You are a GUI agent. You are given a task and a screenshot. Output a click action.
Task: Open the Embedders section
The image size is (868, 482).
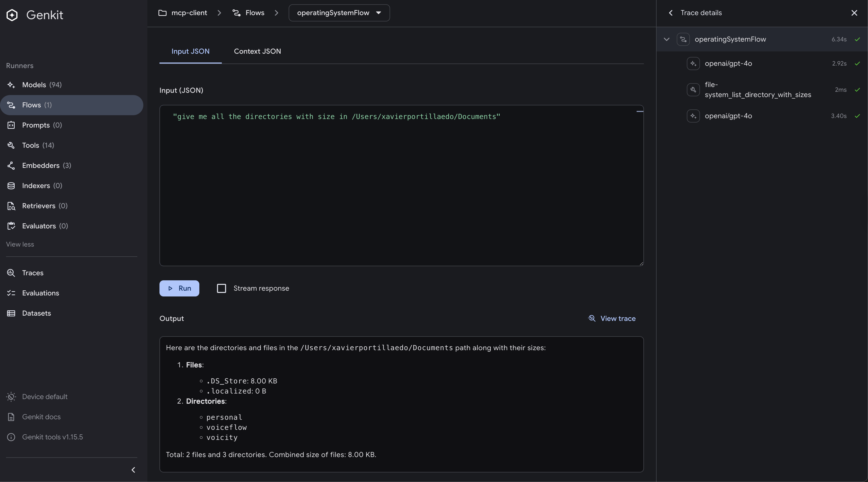(x=71, y=166)
